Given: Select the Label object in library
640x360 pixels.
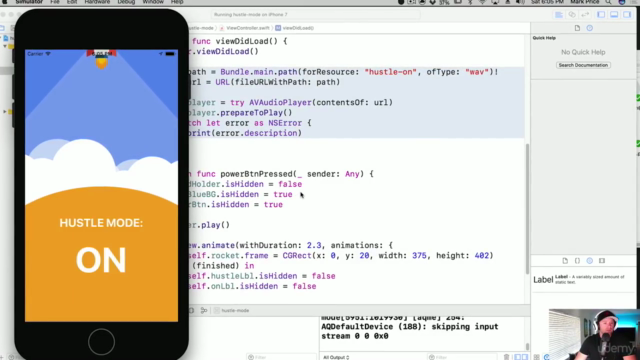Looking at the screenshot, I should [583, 280].
